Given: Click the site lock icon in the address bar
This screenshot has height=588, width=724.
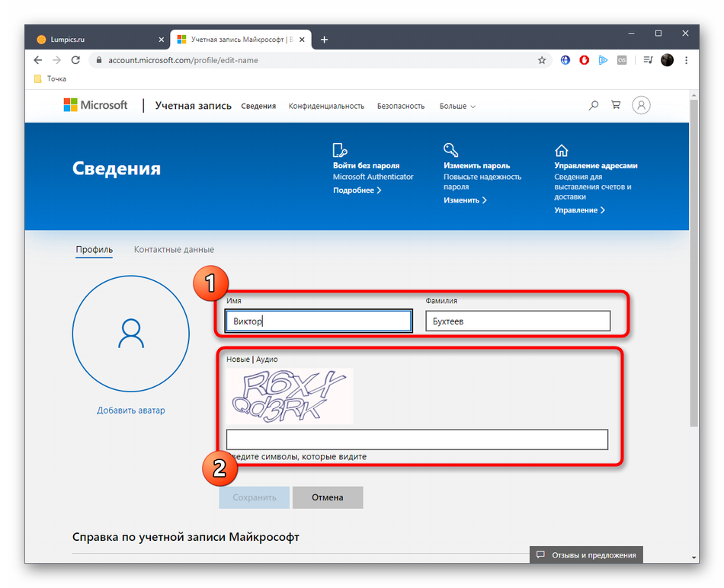Looking at the screenshot, I should (x=99, y=60).
